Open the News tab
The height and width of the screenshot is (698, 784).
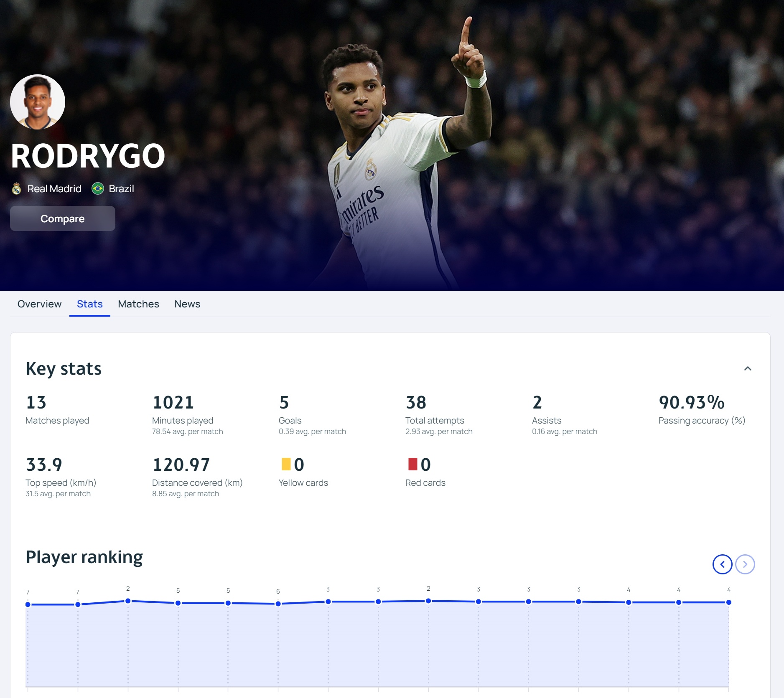[x=187, y=304]
